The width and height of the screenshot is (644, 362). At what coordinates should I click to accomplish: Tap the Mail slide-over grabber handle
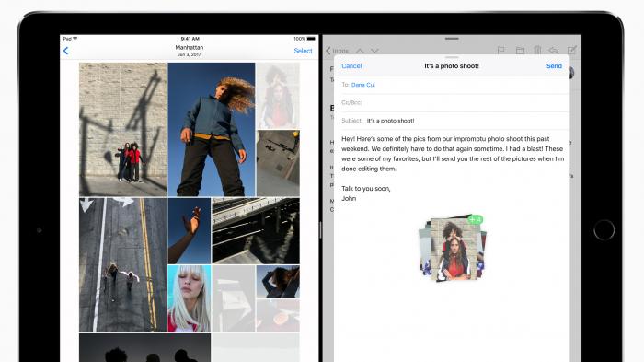(x=452, y=39)
